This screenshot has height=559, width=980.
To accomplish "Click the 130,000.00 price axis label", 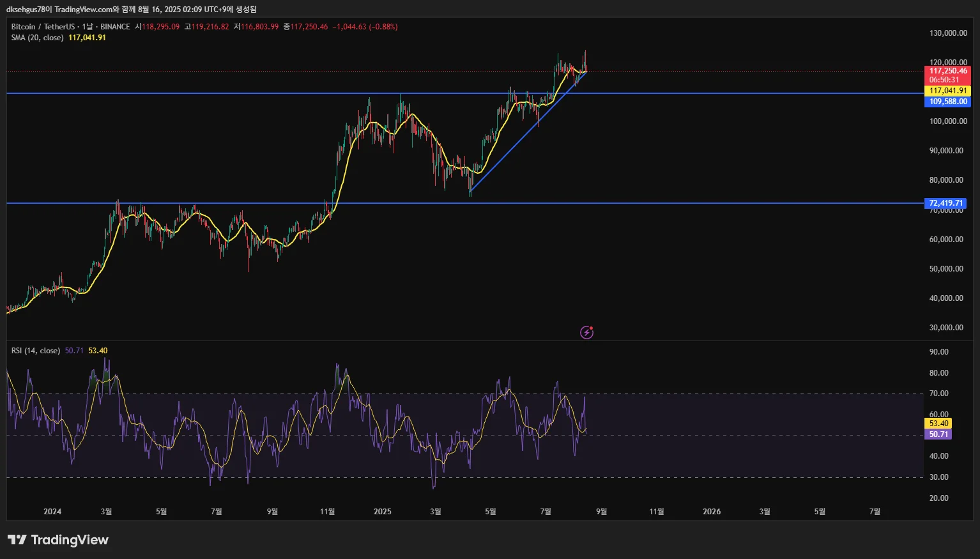I will pos(948,33).
